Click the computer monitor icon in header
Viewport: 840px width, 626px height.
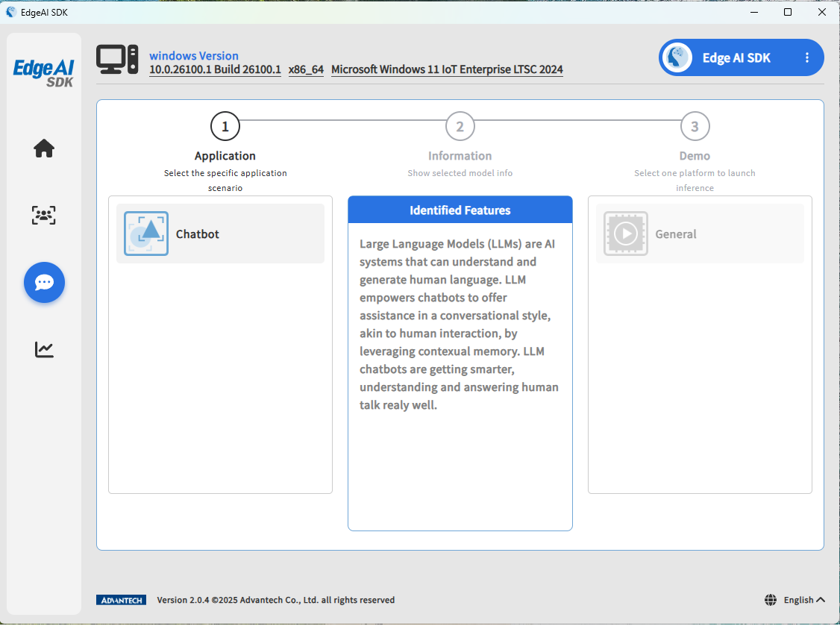coord(117,60)
